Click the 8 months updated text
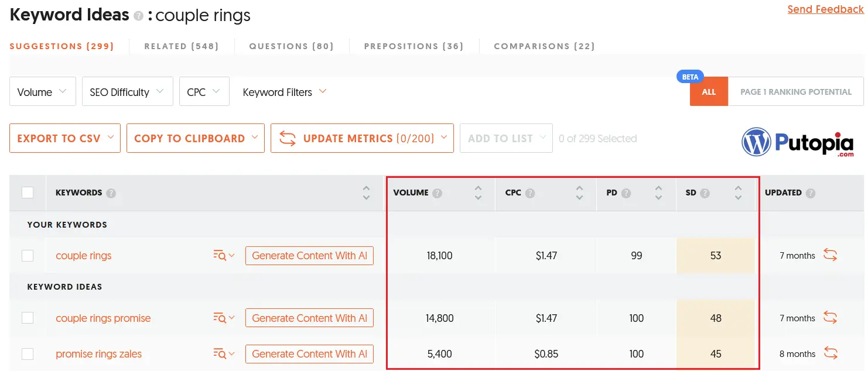 pyautogui.click(x=798, y=354)
